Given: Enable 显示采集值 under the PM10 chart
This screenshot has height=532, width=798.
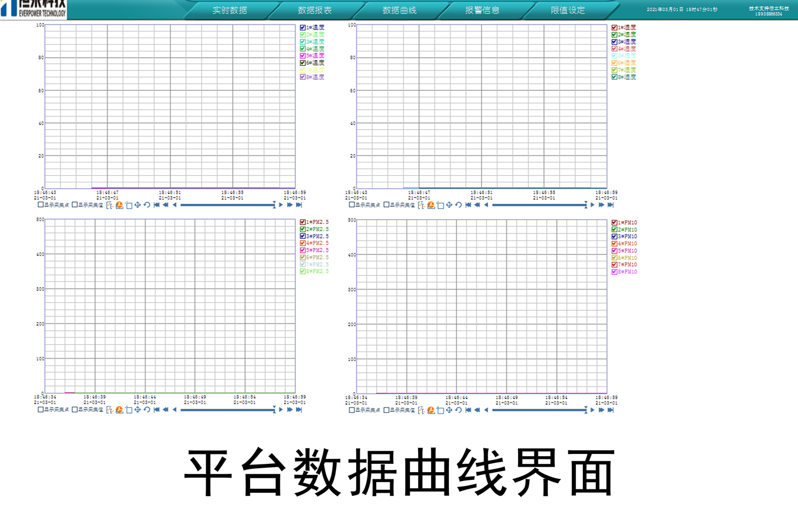Looking at the screenshot, I should pyautogui.click(x=386, y=410).
